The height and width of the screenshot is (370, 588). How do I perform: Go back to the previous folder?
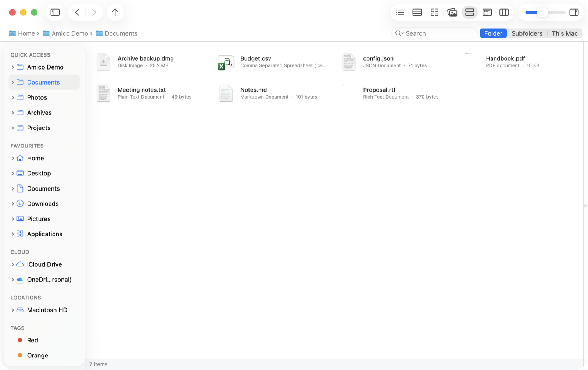coord(77,13)
